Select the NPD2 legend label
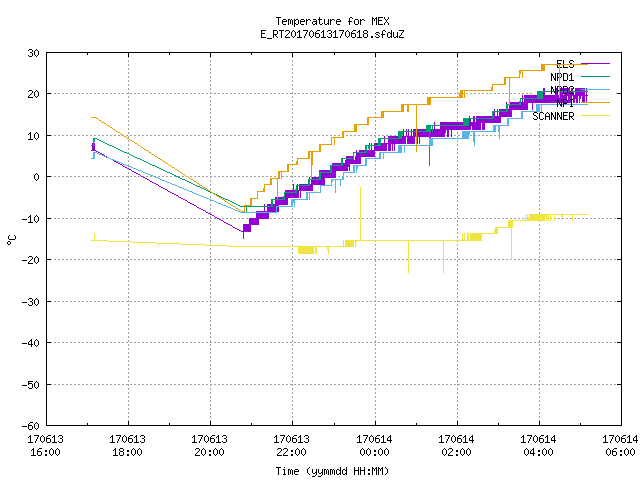The image size is (640, 480). click(x=562, y=90)
